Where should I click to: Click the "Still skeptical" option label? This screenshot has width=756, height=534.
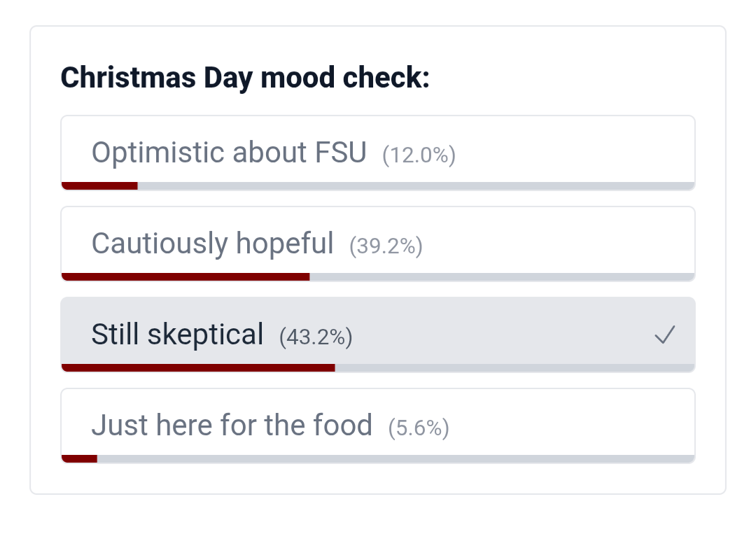pos(177,335)
